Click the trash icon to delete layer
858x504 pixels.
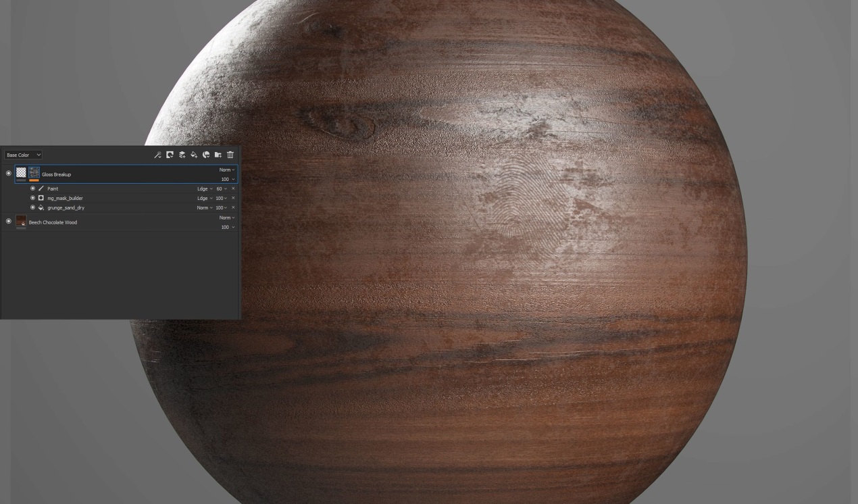click(230, 155)
